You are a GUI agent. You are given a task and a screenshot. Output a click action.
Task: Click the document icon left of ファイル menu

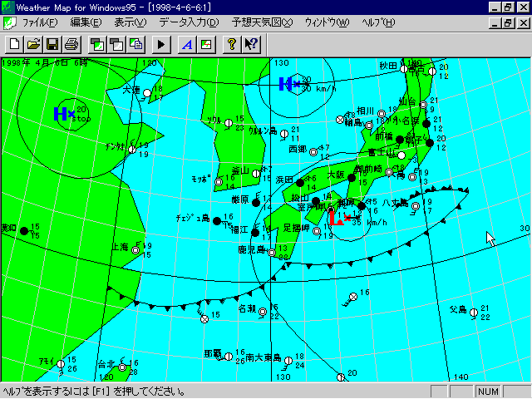point(8,22)
